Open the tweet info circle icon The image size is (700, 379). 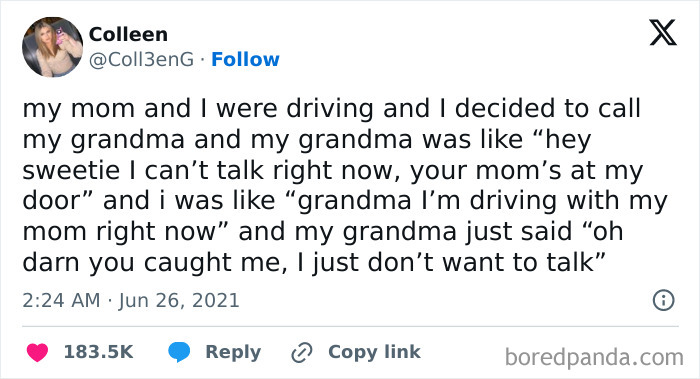click(x=663, y=300)
